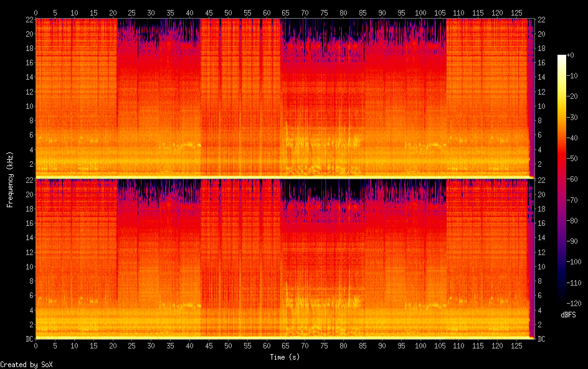This screenshot has height=369, width=588.
Task: Click the 20 kHz label right of upper channel
Action: (541, 34)
